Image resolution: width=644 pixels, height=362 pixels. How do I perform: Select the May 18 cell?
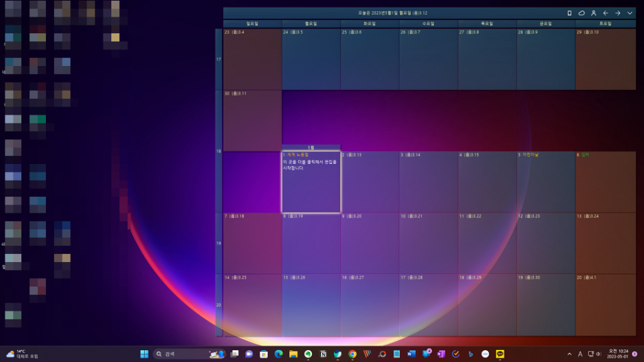coord(487,305)
